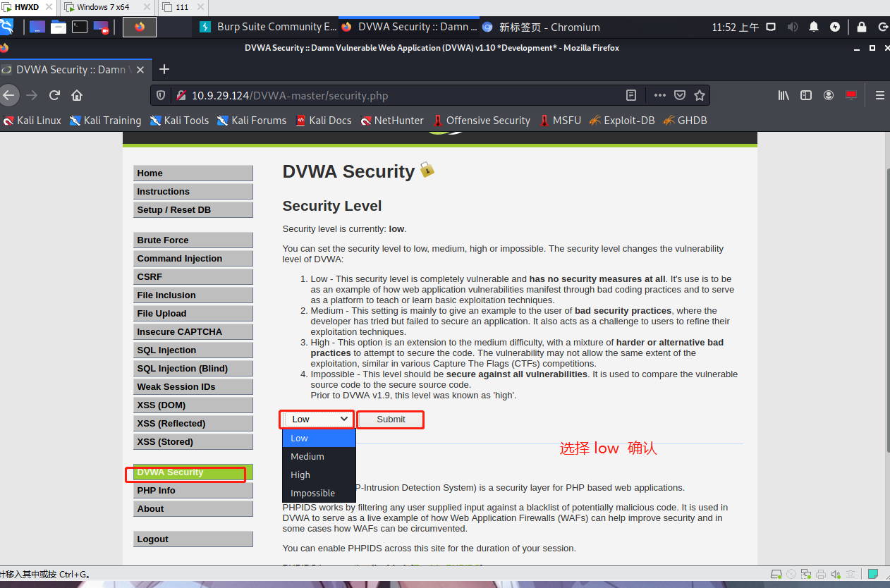The image size is (890, 588).
Task: Open the GHDB bookmark
Action: point(685,121)
